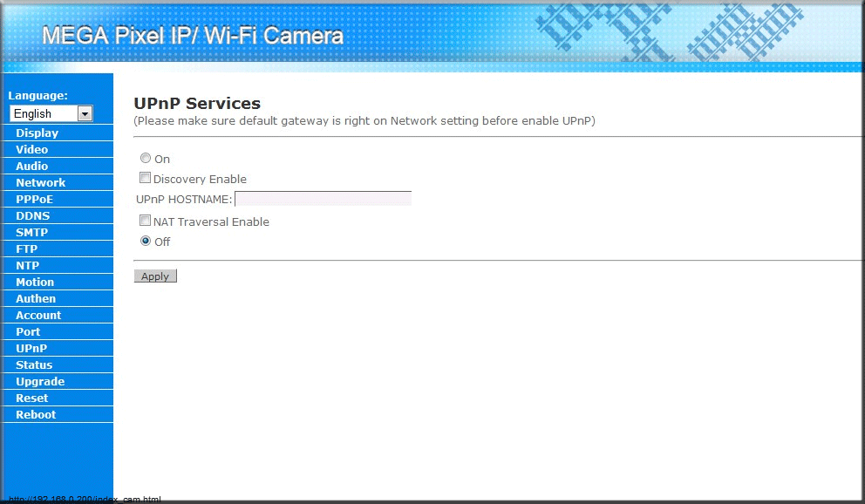
Task: Select the Off radio button
Action: 146,241
